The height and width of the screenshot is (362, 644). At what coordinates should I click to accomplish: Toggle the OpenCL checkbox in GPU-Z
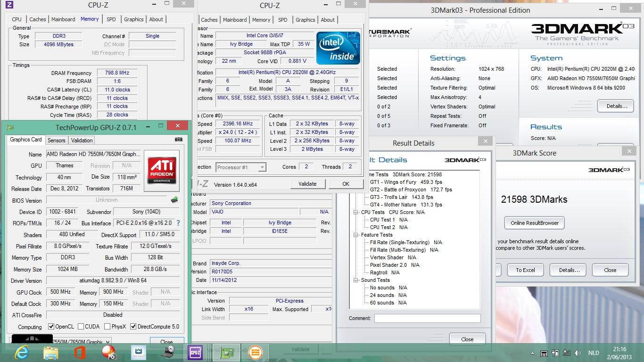(x=51, y=327)
